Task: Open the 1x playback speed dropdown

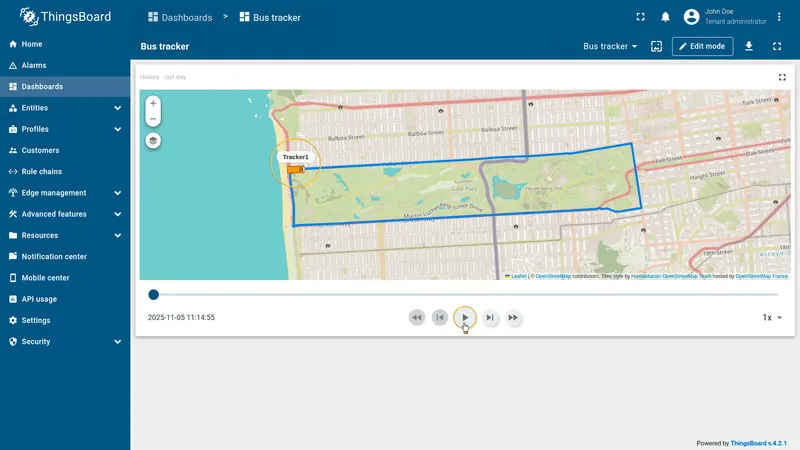Action: 772,318
